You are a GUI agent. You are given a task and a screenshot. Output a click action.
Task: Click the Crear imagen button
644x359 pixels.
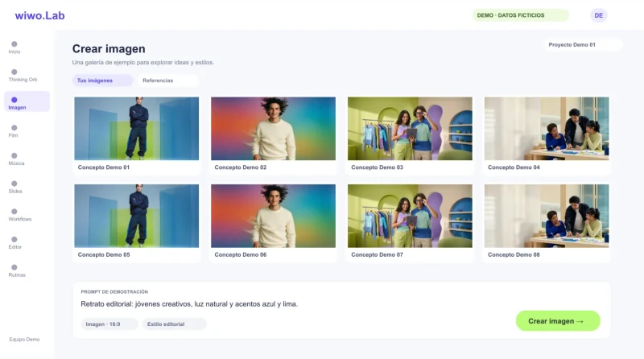tap(558, 321)
